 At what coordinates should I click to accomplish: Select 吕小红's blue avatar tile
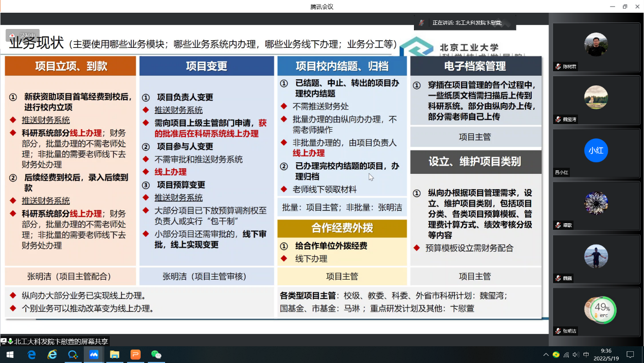tap(596, 150)
